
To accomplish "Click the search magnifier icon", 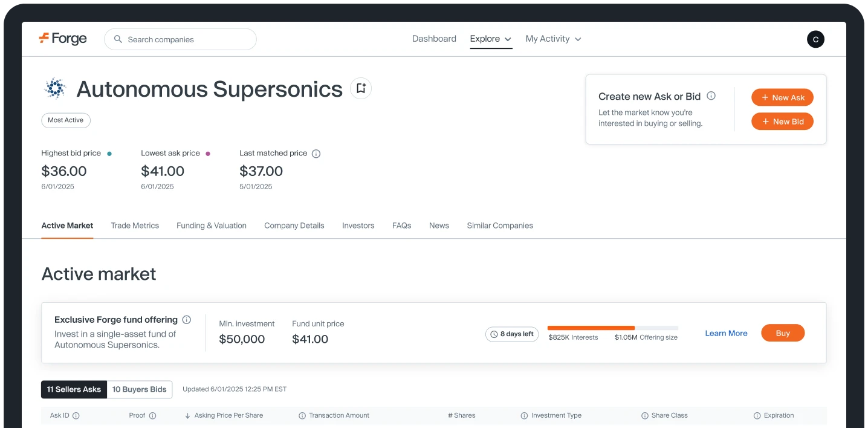I will (x=118, y=39).
